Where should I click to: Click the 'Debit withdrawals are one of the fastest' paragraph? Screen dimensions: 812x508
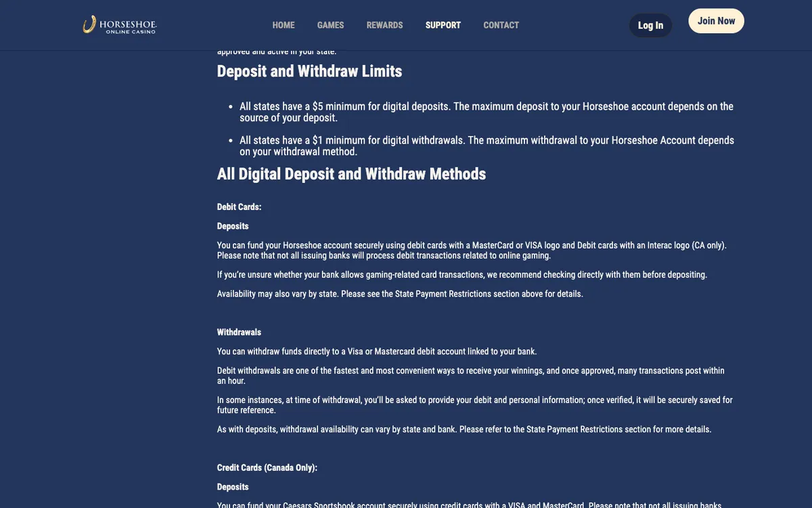471,376
